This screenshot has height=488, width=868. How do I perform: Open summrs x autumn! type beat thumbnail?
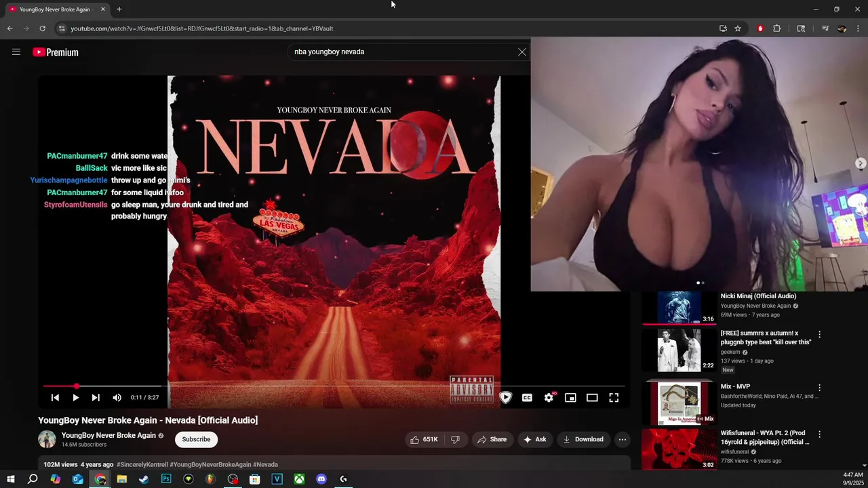tap(679, 350)
